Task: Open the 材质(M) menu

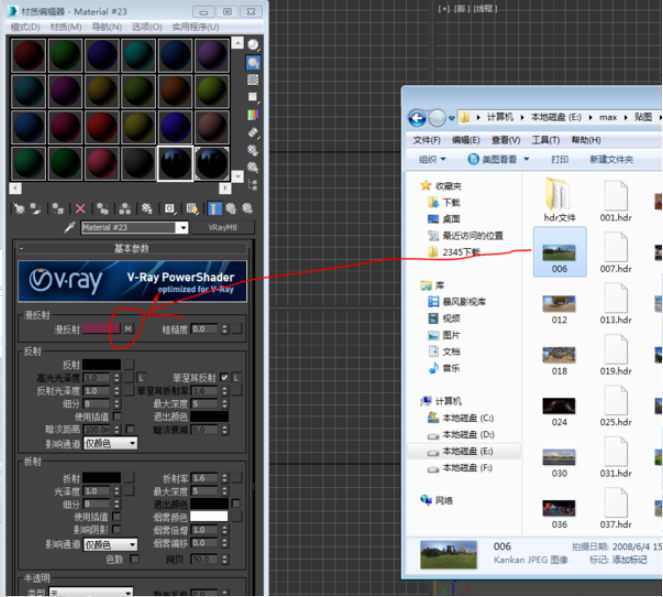Action: click(x=66, y=27)
